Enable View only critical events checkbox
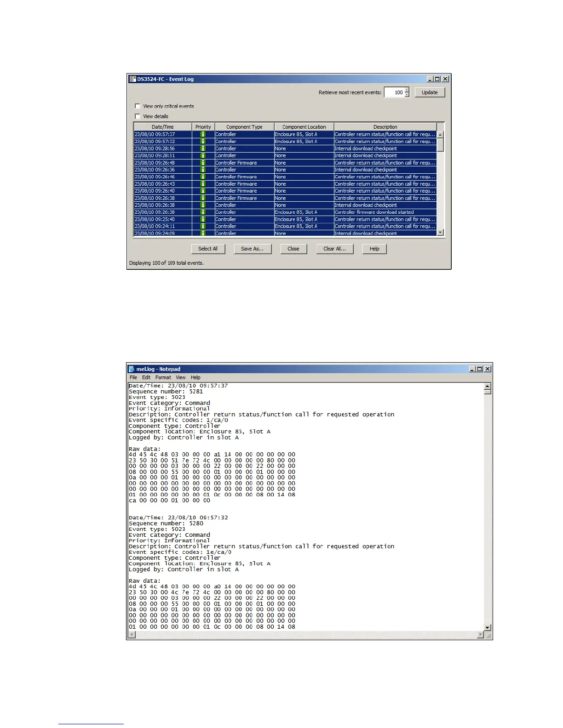 138,106
